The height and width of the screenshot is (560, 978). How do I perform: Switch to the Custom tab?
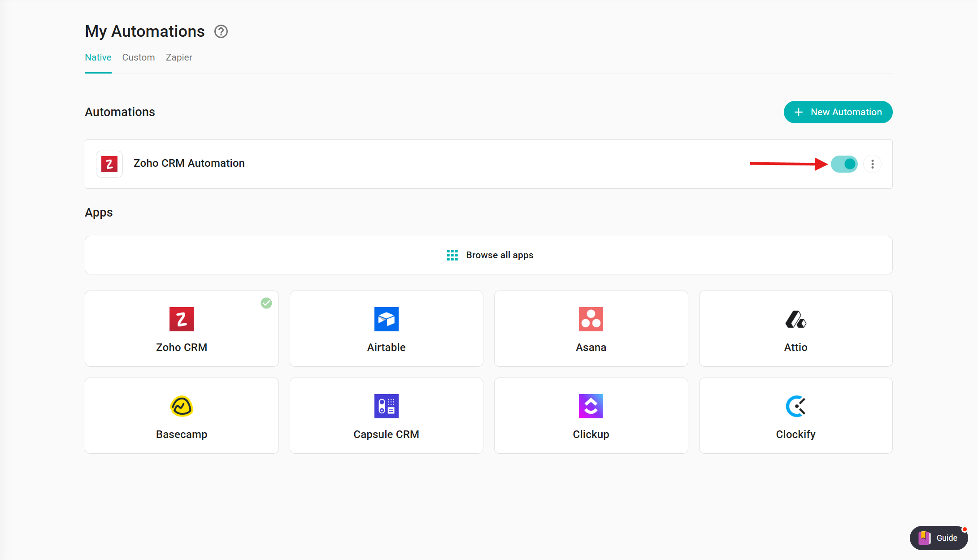[x=138, y=57]
